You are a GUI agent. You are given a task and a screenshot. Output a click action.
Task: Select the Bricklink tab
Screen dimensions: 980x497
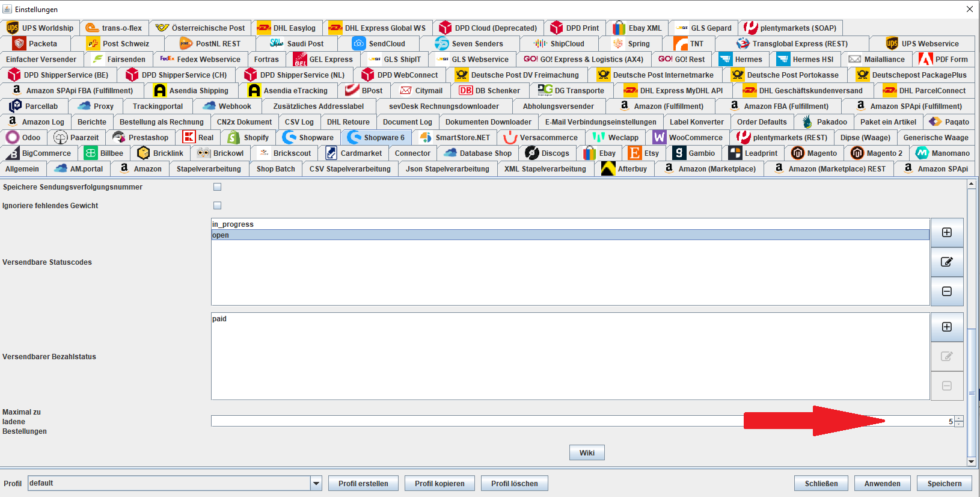[161, 153]
